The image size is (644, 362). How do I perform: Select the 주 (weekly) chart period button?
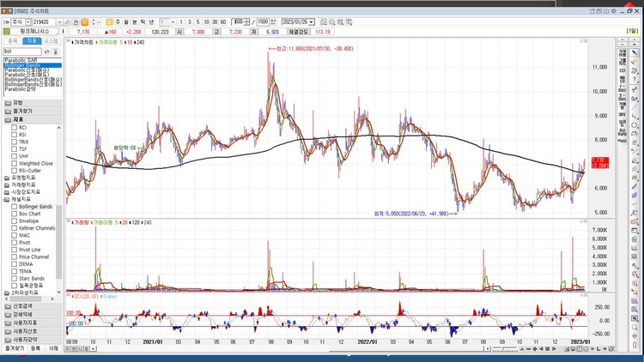pos(118,21)
